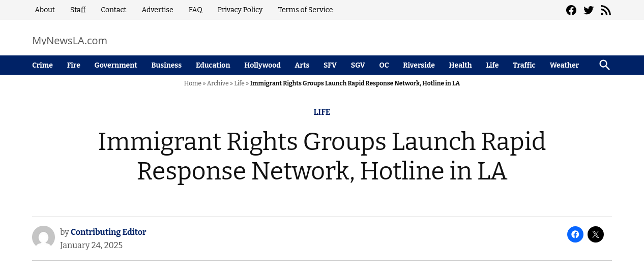Viewport: 644px width, 272px height.
Task: Click the LIFE category label above the headline
Action: click(x=322, y=112)
